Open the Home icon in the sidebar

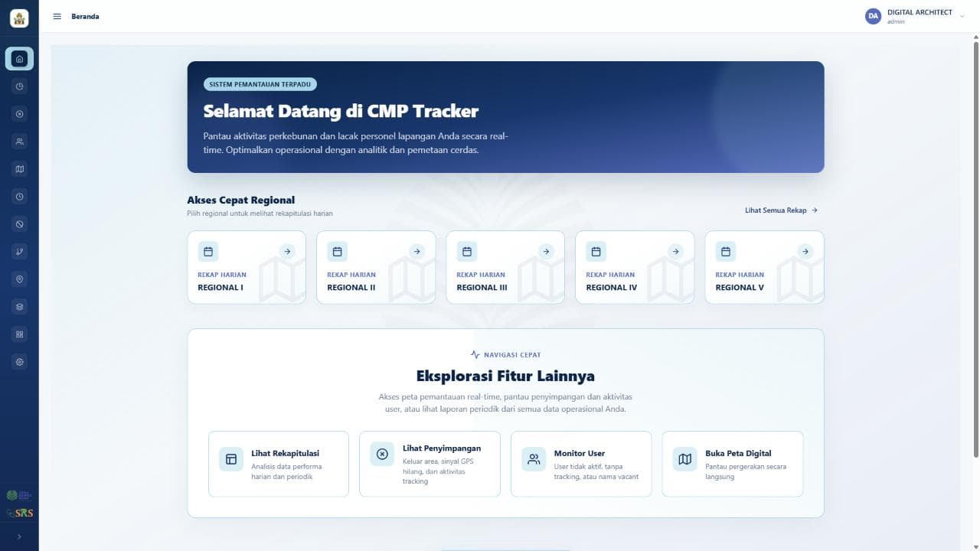[x=19, y=59]
